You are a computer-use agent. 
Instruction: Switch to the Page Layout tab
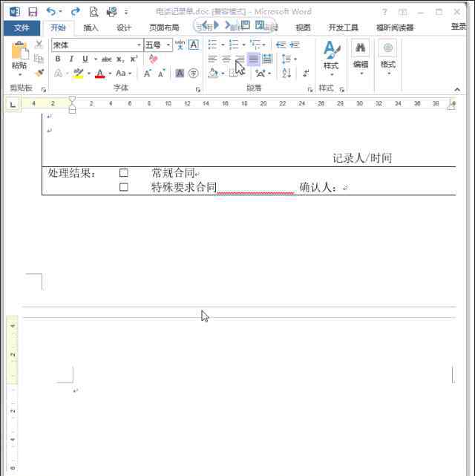164,27
